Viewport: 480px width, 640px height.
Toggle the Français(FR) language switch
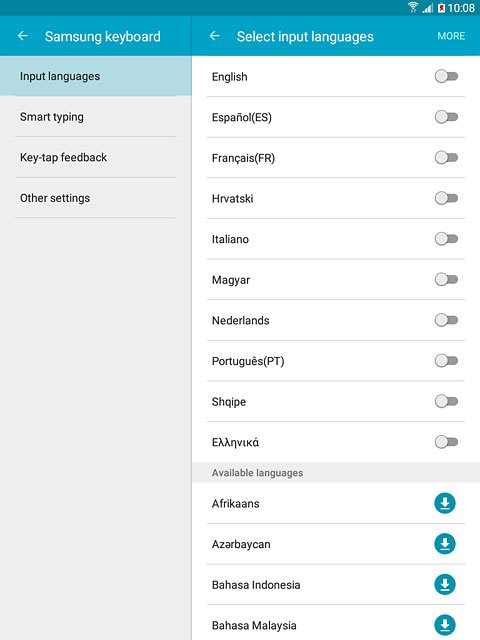446,158
